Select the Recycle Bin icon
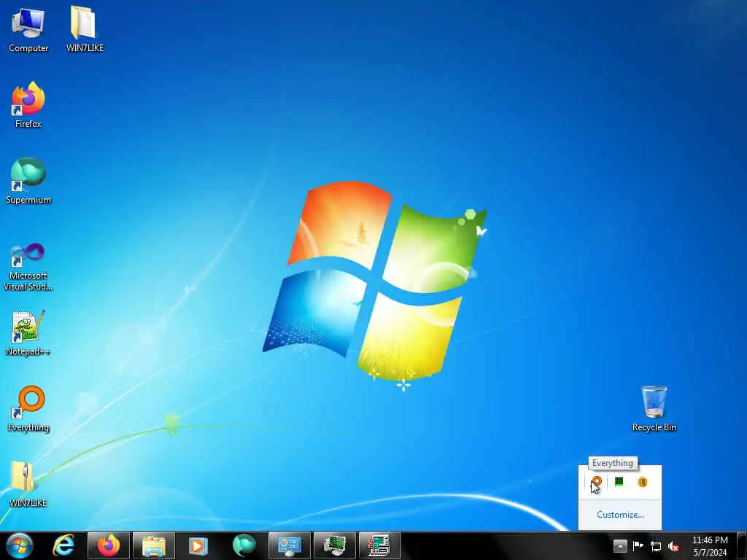The height and width of the screenshot is (560, 747). [x=654, y=408]
